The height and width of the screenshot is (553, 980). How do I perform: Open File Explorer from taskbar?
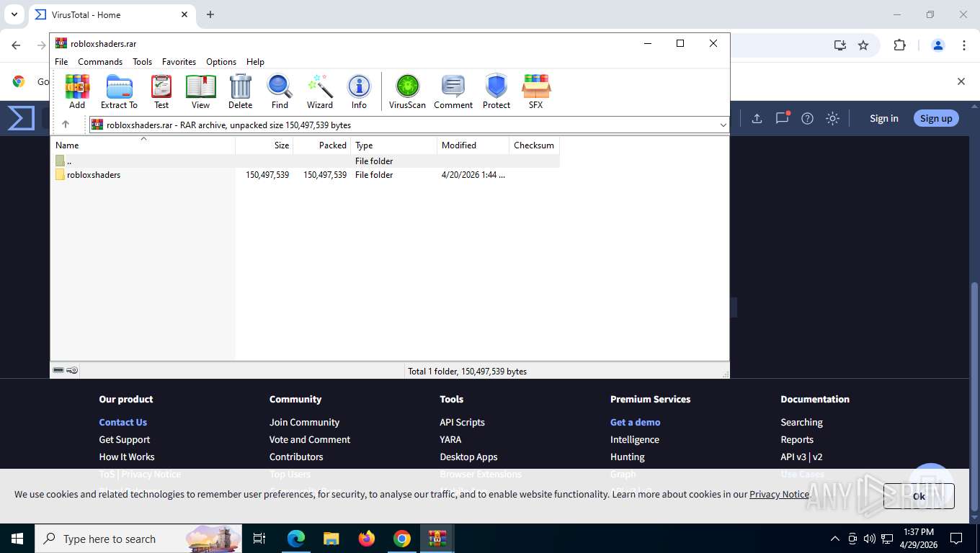tap(331, 539)
